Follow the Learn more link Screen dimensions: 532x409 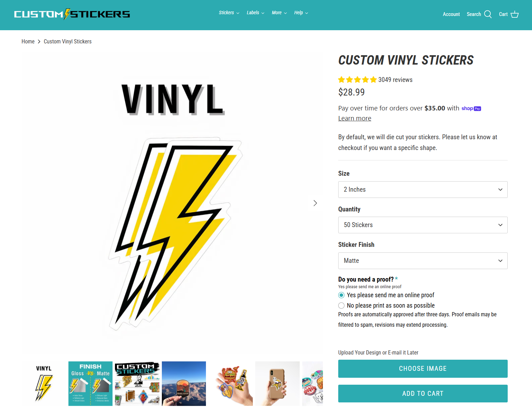[355, 118]
